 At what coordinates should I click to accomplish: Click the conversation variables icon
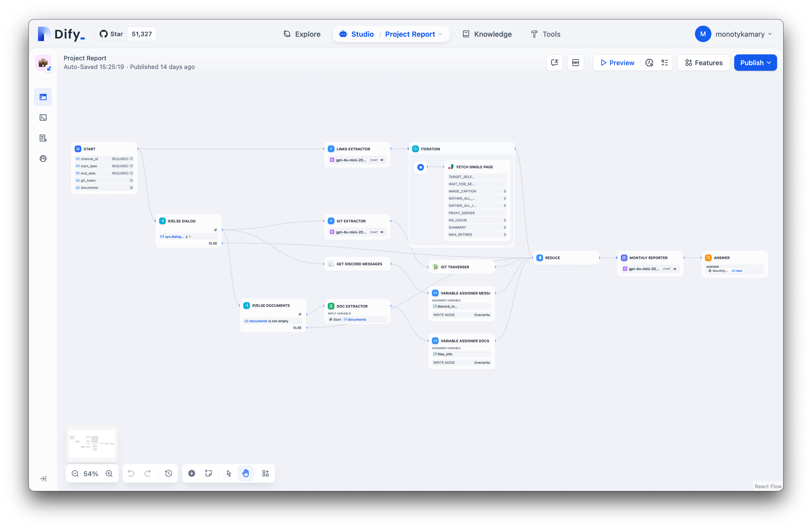point(554,63)
